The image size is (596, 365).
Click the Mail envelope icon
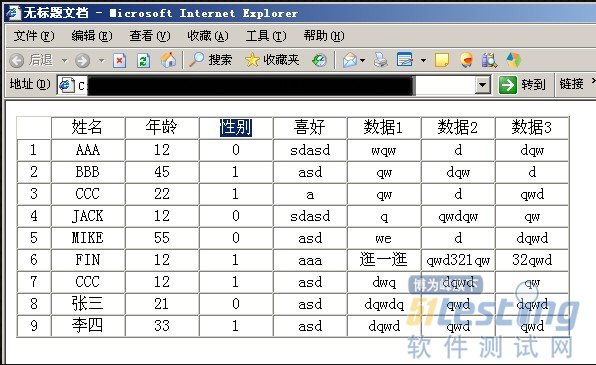pos(350,60)
